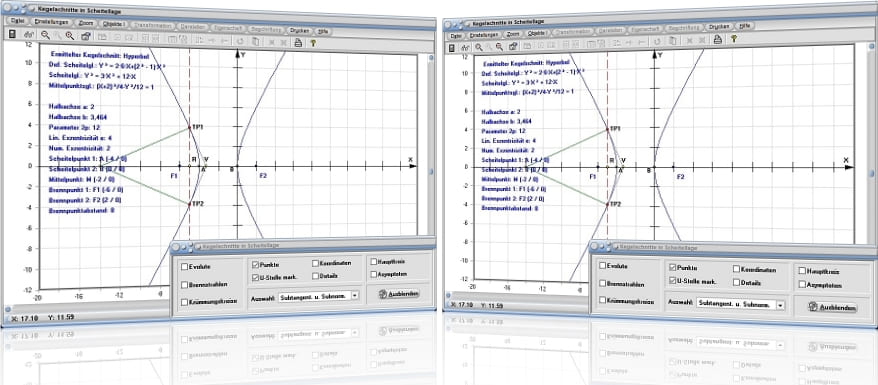Click focus label F2 in left graph
This screenshot has width=878, height=385.
tap(263, 176)
